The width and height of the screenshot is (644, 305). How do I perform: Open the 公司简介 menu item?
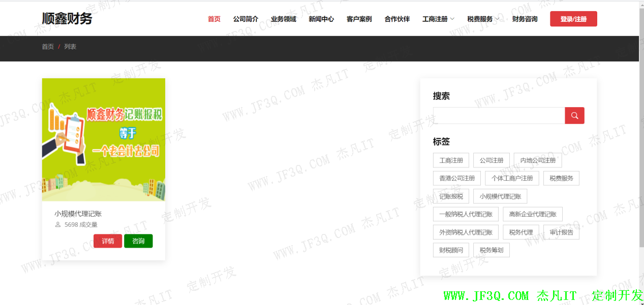246,19
